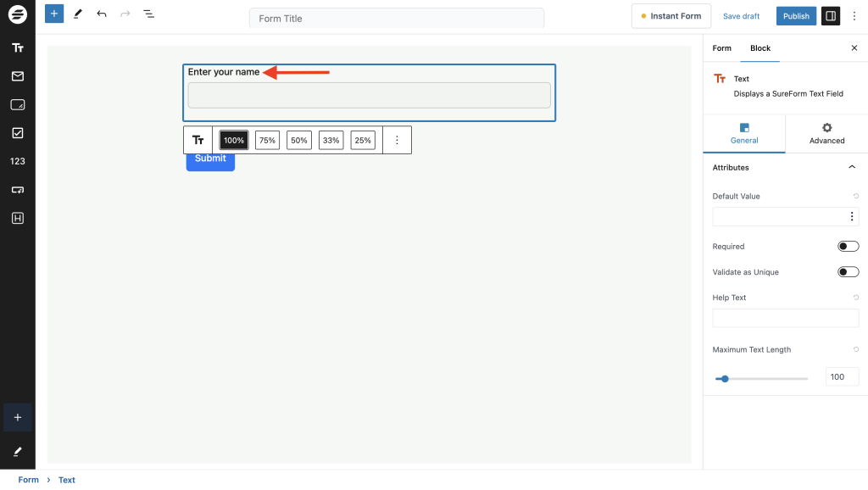Image resolution: width=868 pixels, height=490 pixels.
Task: Undo the last change
Action: [x=102, y=14]
